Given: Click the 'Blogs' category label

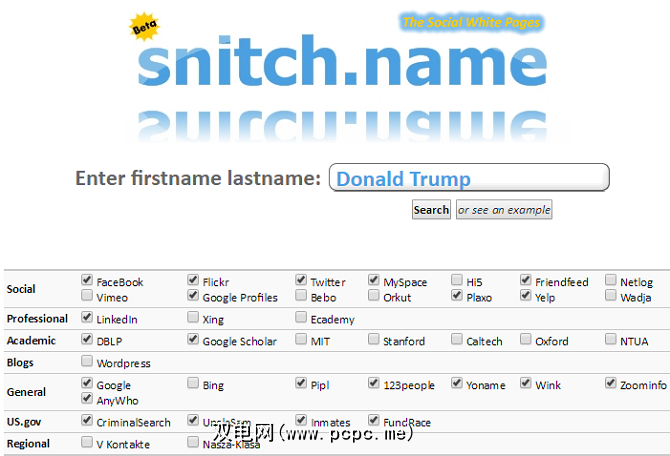Looking at the screenshot, I should [x=20, y=362].
